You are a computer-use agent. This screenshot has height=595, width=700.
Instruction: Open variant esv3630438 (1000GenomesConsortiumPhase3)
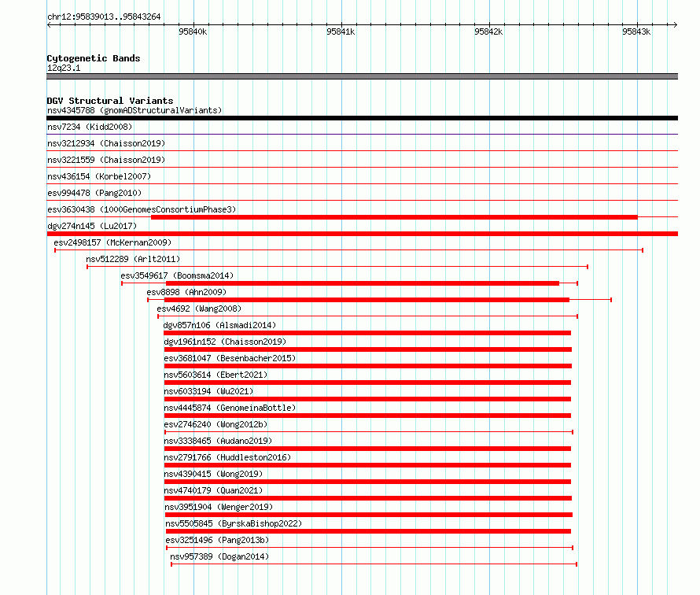142,209
